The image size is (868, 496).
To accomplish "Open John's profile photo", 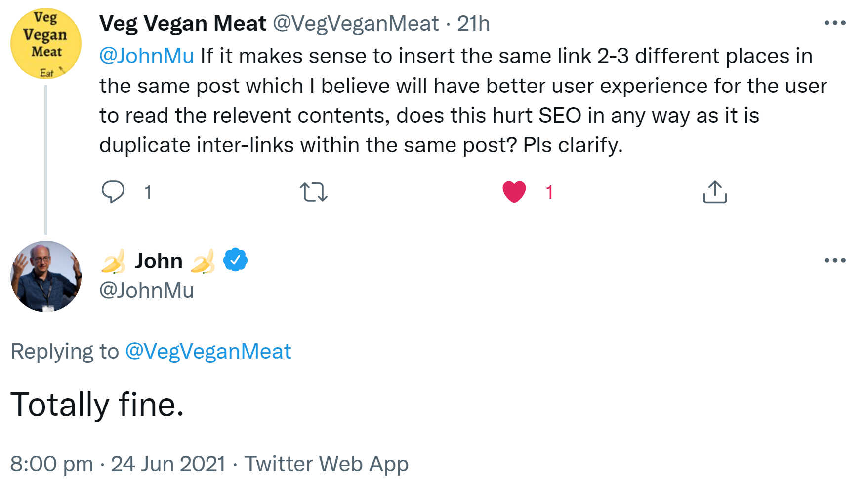I will [46, 276].
